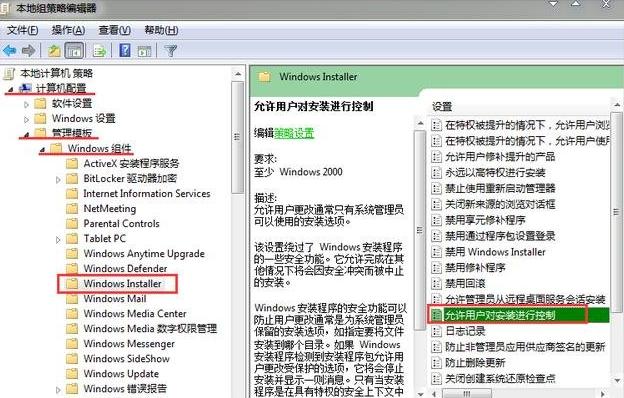The width and height of the screenshot is (624, 398).
Task: Collapse the Windows 组件 tree node
Action: [x=42, y=150]
